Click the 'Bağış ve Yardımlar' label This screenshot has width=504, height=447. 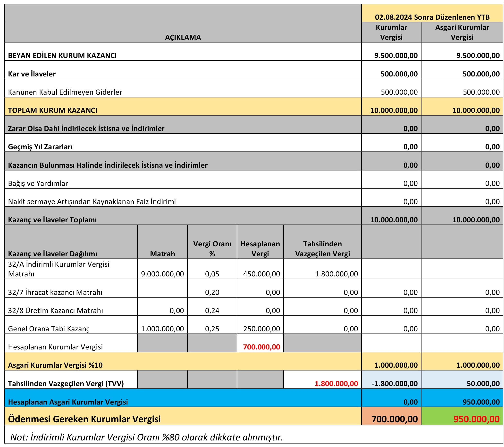tap(38, 183)
